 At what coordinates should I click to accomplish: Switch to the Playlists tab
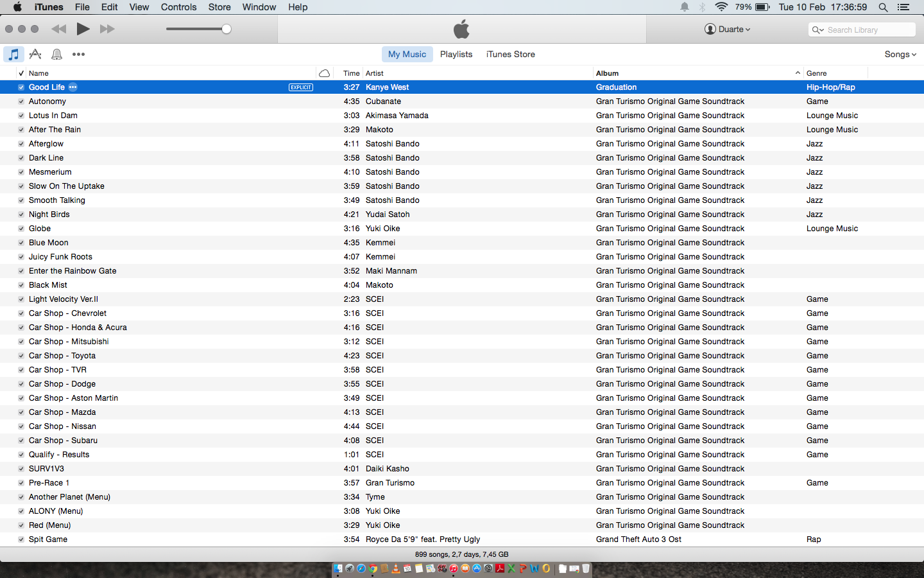[x=456, y=55]
